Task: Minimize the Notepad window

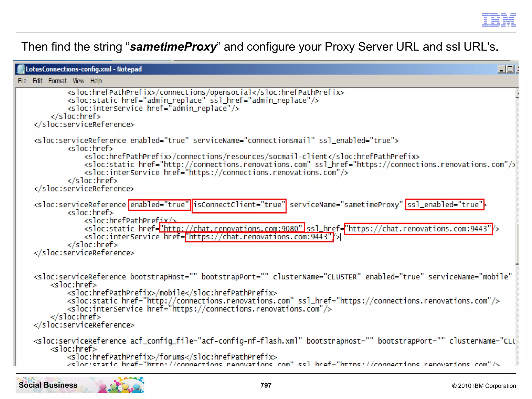Action: [501, 69]
